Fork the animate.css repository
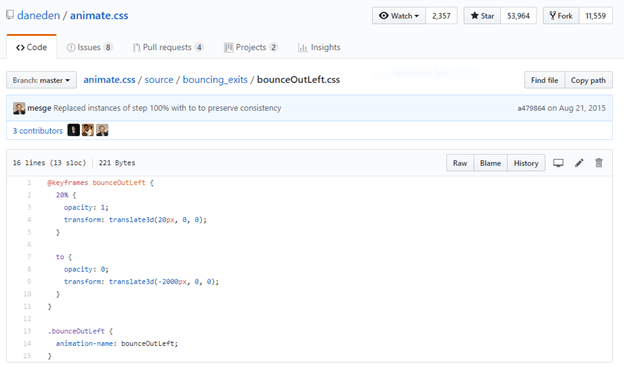The width and height of the screenshot is (624, 370). pos(561,16)
